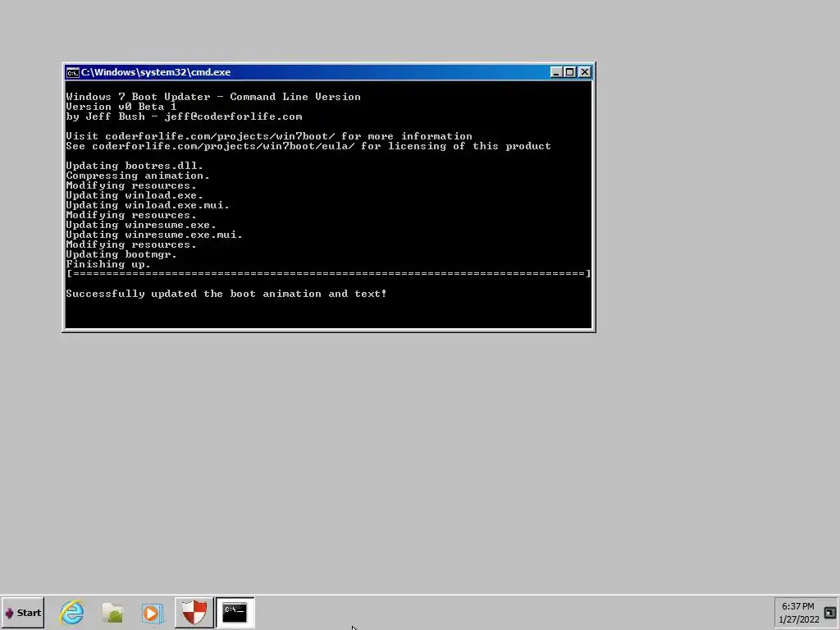Click the date 1/27/2022 in the tray

[x=799, y=620]
